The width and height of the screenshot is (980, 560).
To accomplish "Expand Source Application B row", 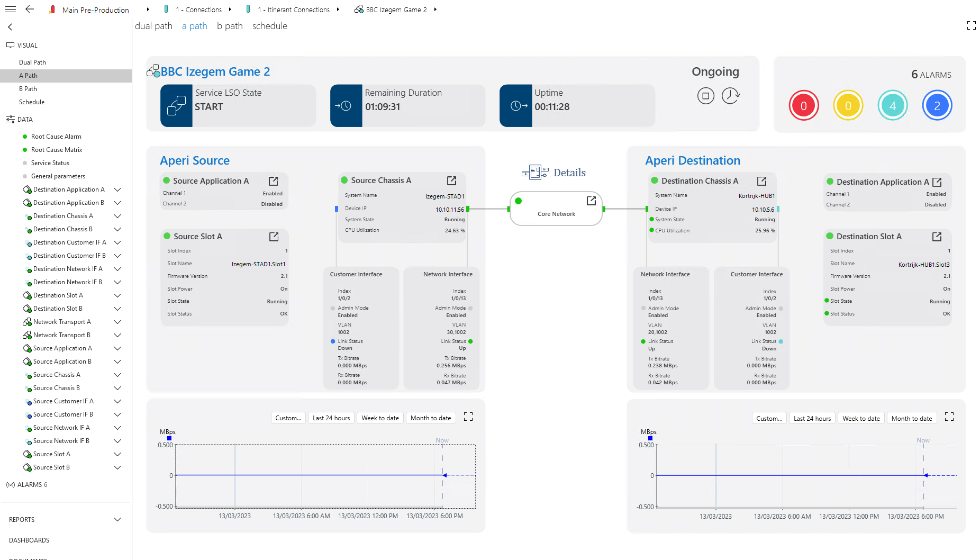I will 117,362.
